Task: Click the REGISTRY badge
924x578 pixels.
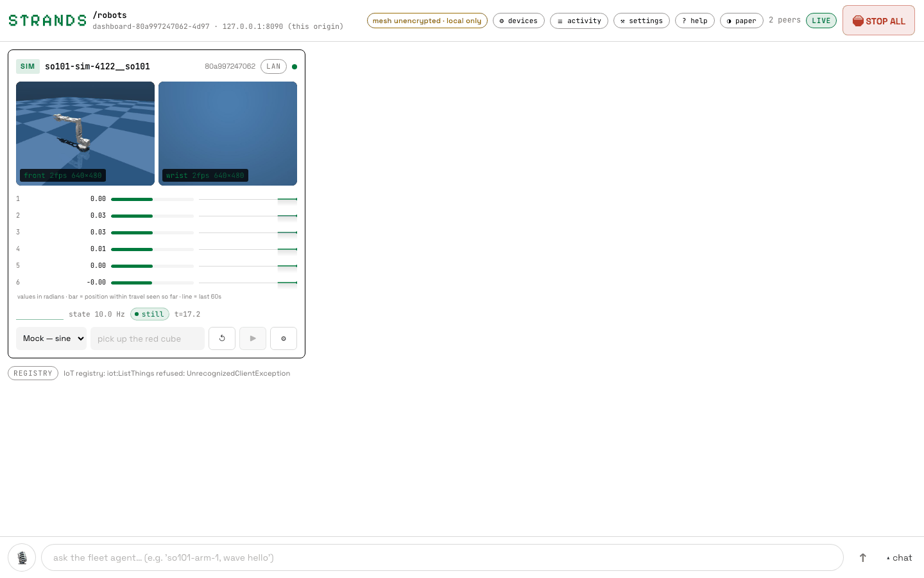Action: click(33, 373)
